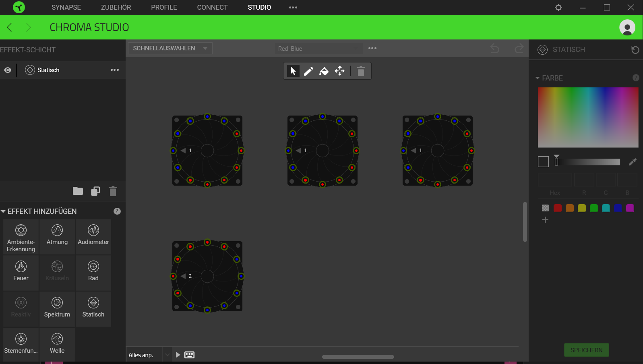Screen dimensions: 643x364
Task: Activate the move tool with four arrows
Action: coord(340,71)
